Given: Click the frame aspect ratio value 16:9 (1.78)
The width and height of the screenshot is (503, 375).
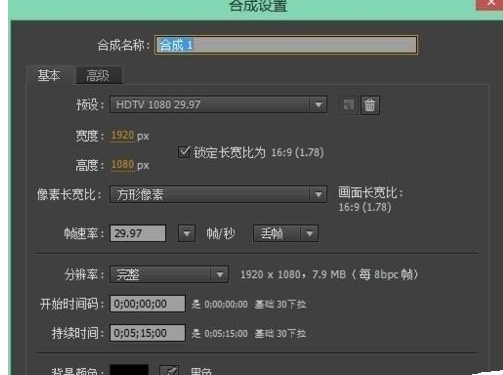Looking at the screenshot, I should pos(365,207).
